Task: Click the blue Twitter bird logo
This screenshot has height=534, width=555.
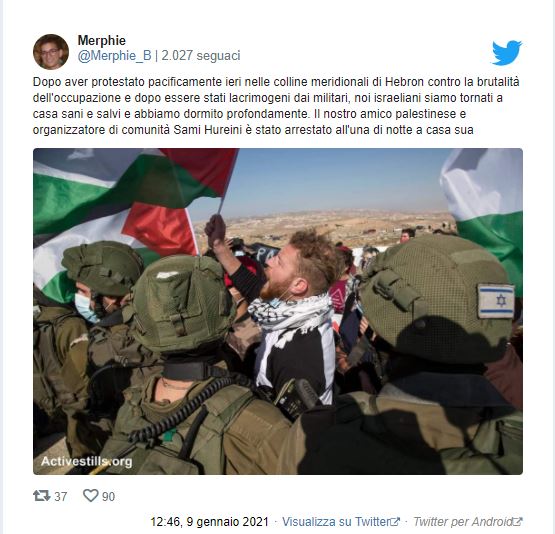Action: (x=507, y=53)
